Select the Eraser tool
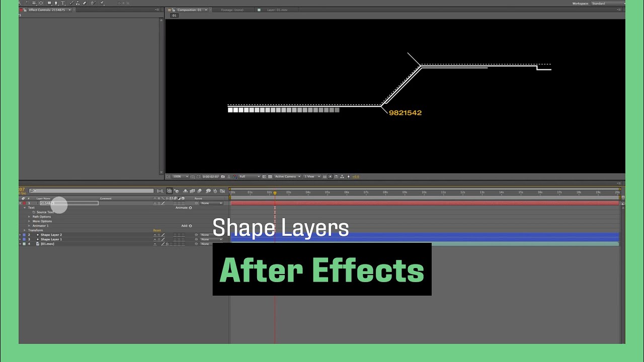The image size is (644, 362). click(85, 3)
